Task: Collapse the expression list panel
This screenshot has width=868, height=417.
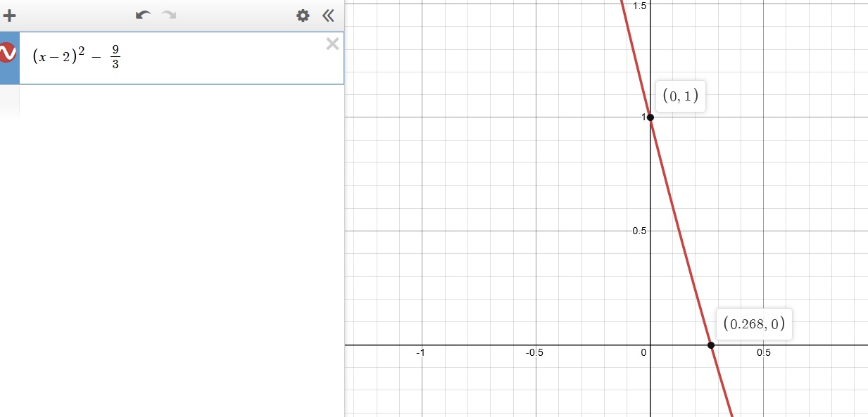Action: tap(328, 15)
